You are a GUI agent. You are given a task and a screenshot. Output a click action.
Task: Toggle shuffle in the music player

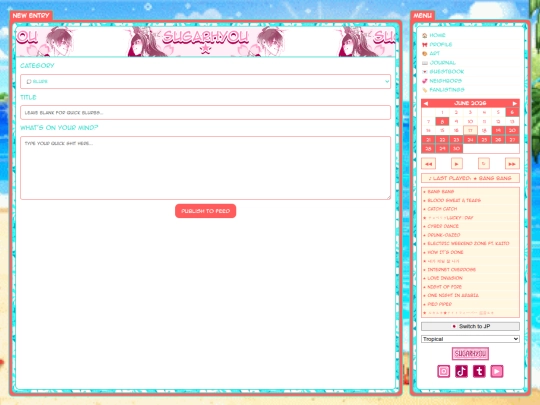(x=484, y=164)
